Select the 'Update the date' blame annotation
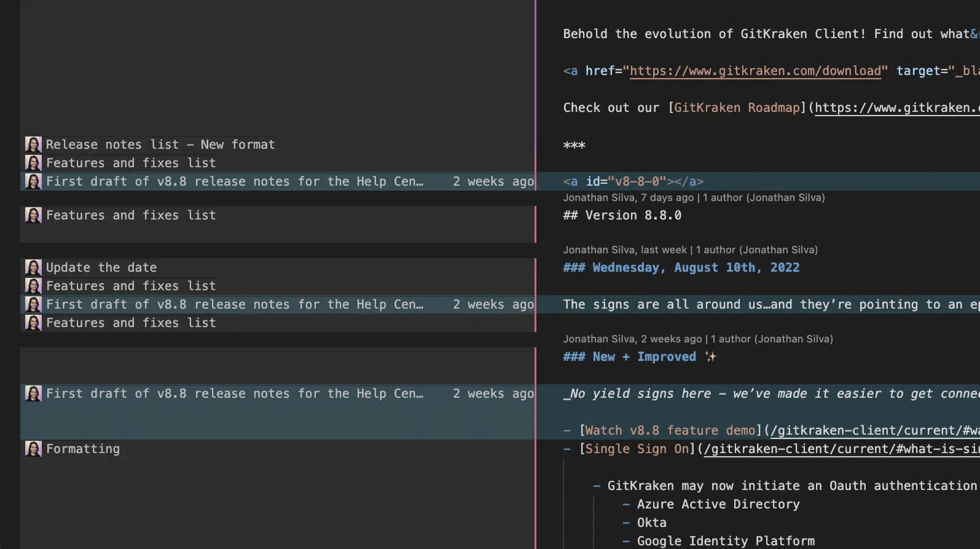The width and height of the screenshot is (980, 549). click(101, 267)
